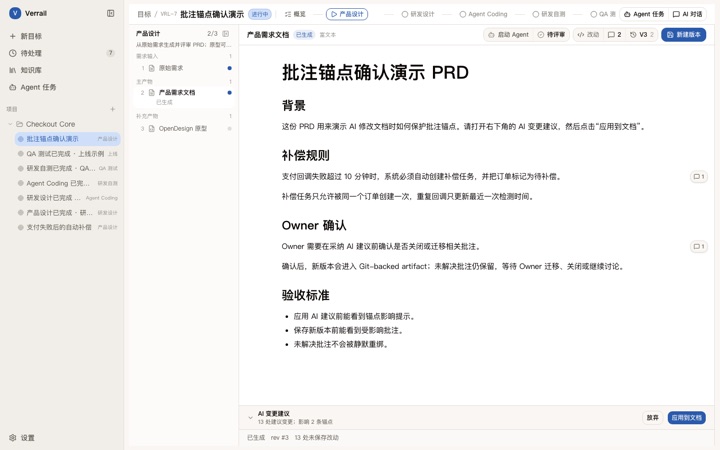The height and width of the screenshot is (450, 720).
Task: Open the 产品需求文档 artifact row
Action: point(184,96)
